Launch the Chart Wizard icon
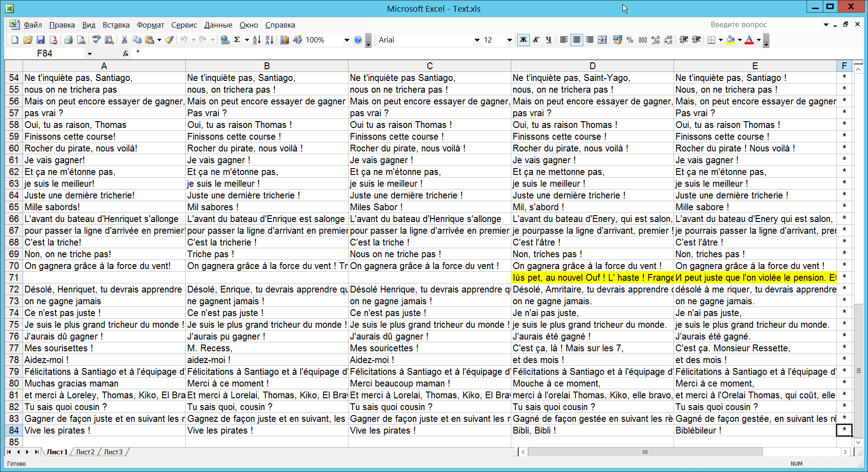The image size is (868, 472). click(x=285, y=40)
